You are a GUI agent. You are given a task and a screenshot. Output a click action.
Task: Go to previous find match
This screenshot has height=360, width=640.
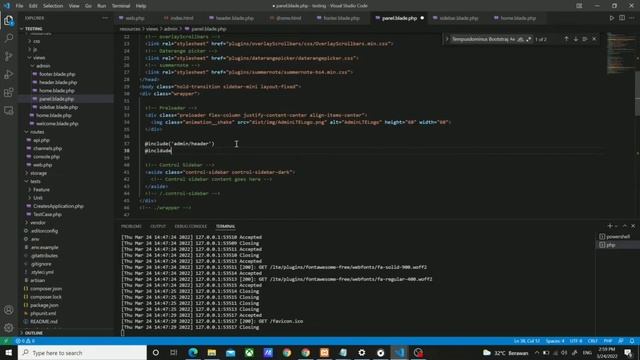[x=566, y=39]
